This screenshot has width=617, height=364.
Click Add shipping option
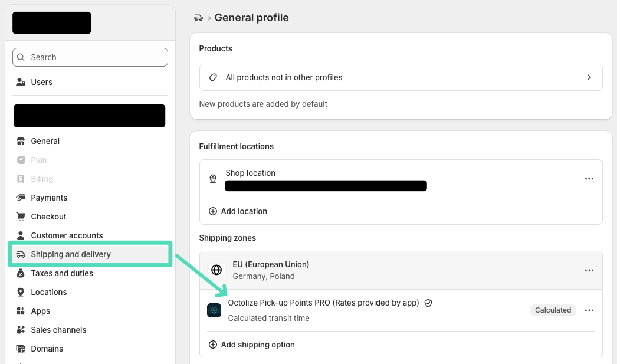257,345
